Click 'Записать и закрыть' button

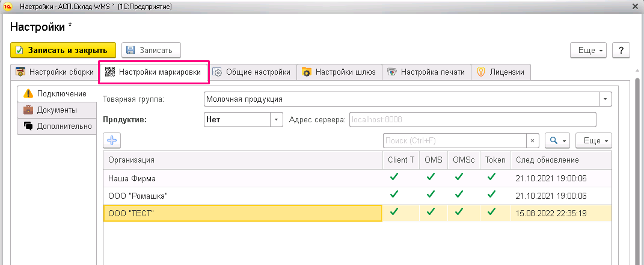pos(63,50)
